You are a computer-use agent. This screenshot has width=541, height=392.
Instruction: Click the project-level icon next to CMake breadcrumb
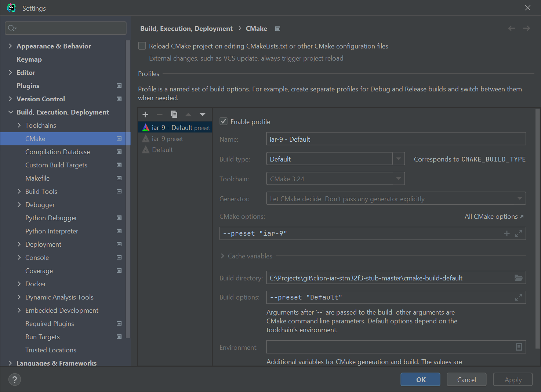click(x=278, y=29)
